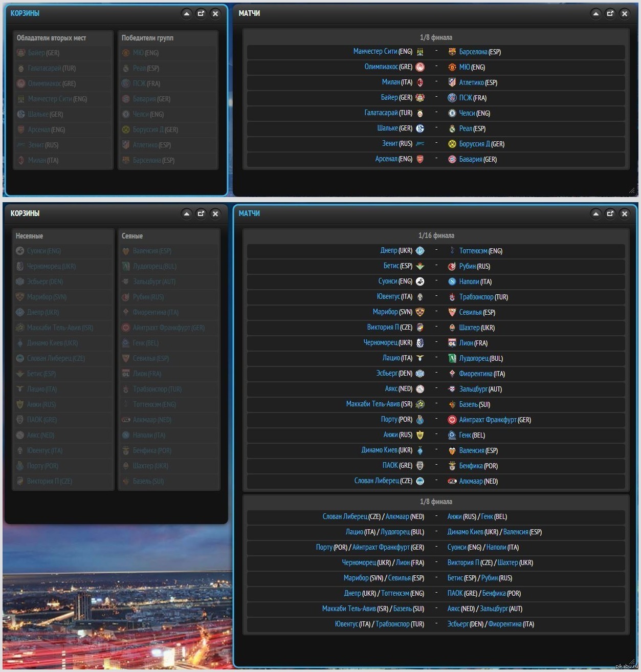Viewport: 641px width, 672px height.
Task: Collapse the МАТЧИ panel showing Барселона match
Action: [x=596, y=14]
